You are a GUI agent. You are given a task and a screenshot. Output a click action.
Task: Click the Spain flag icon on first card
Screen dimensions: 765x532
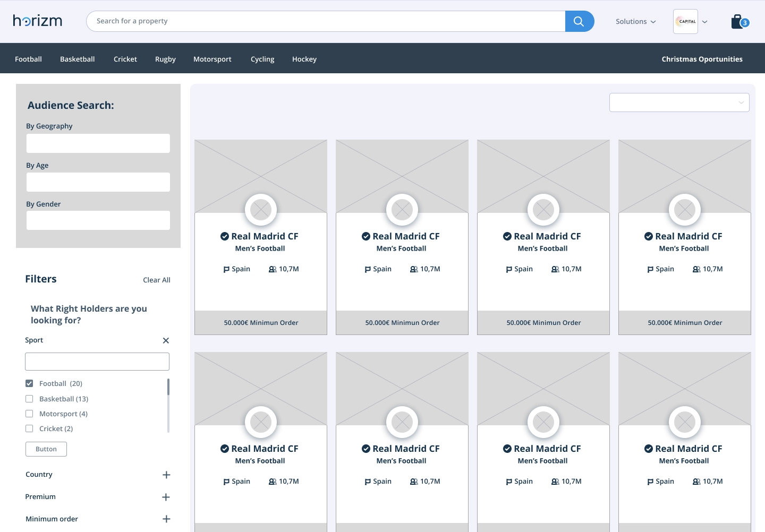point(226,269)
